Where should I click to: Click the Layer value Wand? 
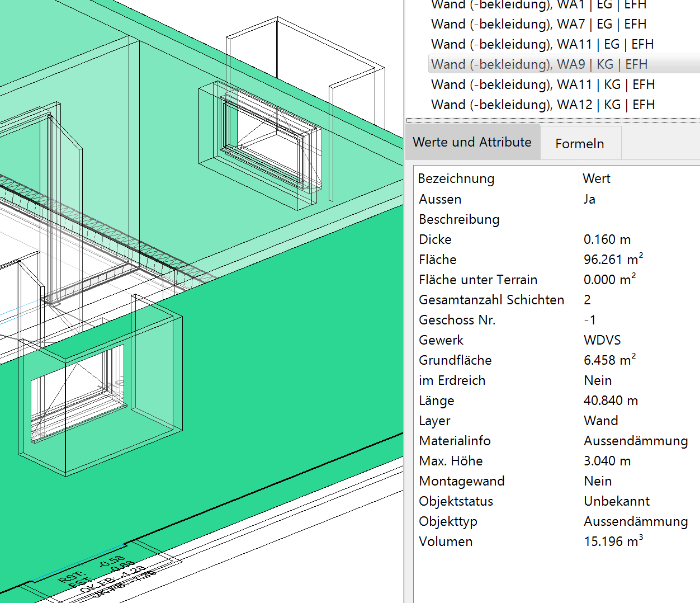[601, 421]
